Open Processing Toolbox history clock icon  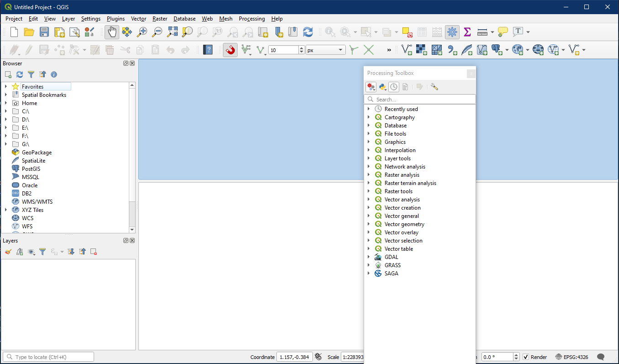point(394,87)
